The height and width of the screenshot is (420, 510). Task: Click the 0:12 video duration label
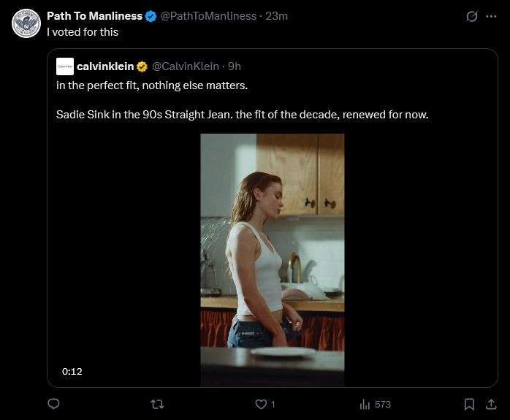coord(72,371)
